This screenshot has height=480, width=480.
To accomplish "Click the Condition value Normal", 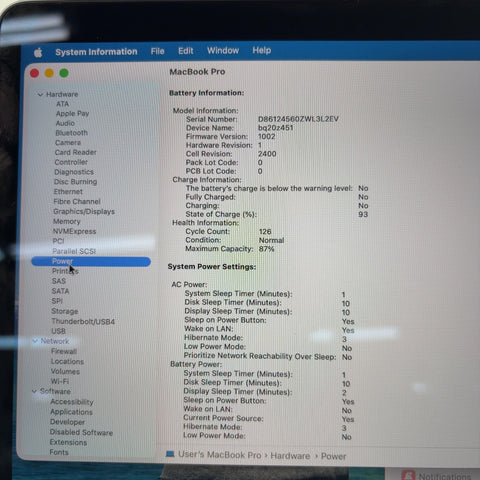I will click(x=272, y=240).
